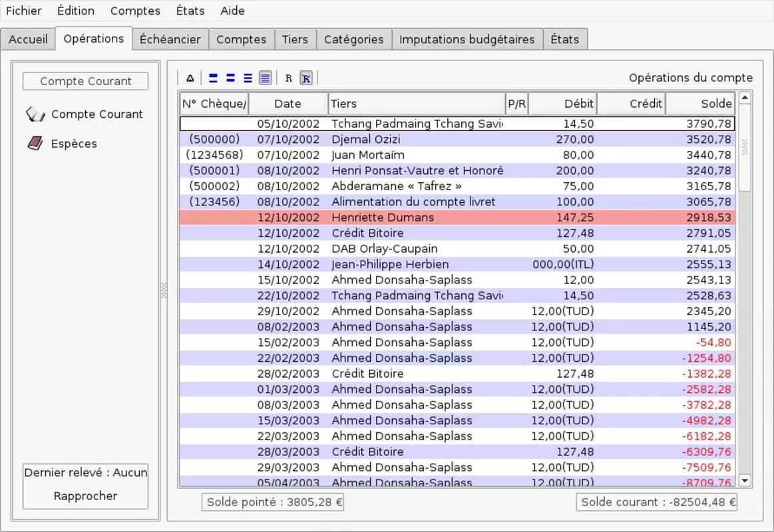Open the États menu in the menu bar
This screenshot has height=532, width=774.
190,11
